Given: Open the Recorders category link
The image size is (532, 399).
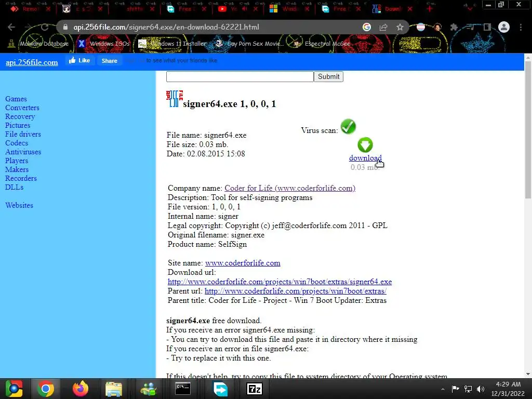Looking at the screenshot, I should (x=21, y=178).
